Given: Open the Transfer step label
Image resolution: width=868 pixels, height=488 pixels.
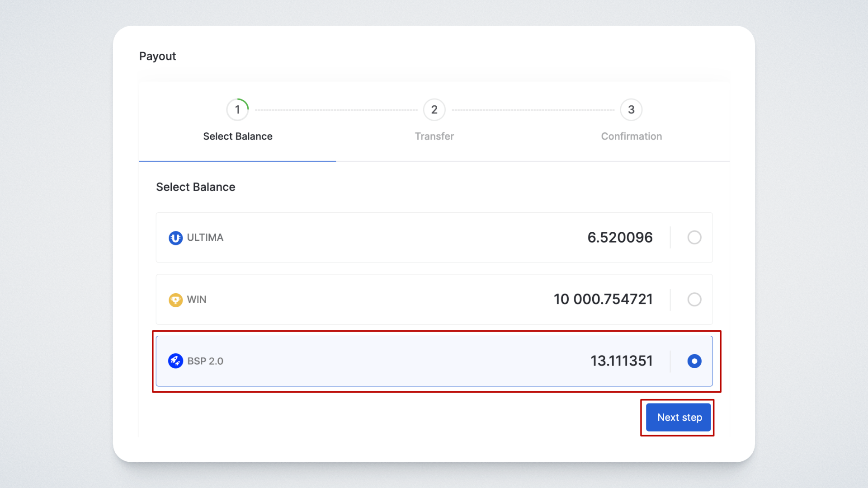Looking at the screenshot, I should (x=434, y=136).
